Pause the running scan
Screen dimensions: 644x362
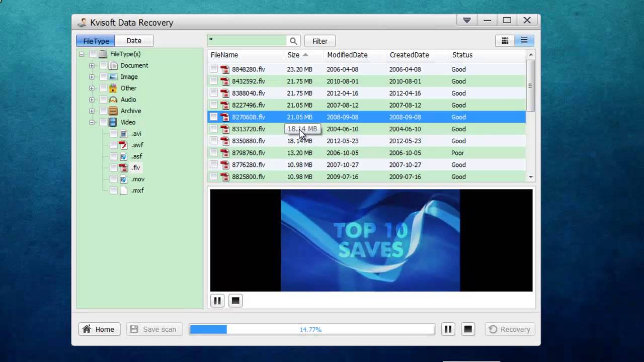coord(448,329)
